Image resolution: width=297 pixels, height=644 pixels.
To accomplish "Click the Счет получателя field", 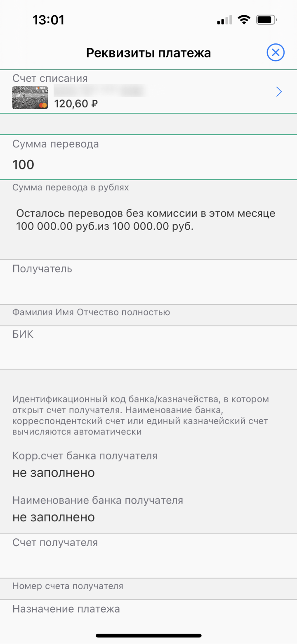I will click(x=148, y=560).
